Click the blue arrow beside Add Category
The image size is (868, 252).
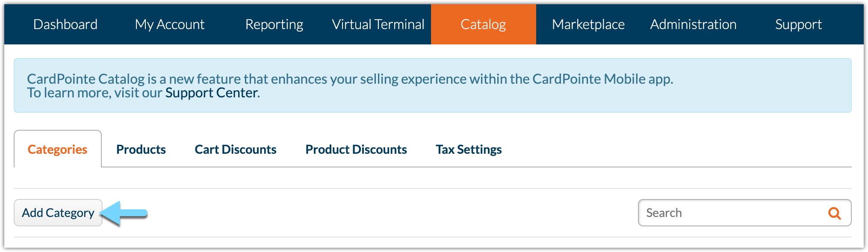click(124, 213)
